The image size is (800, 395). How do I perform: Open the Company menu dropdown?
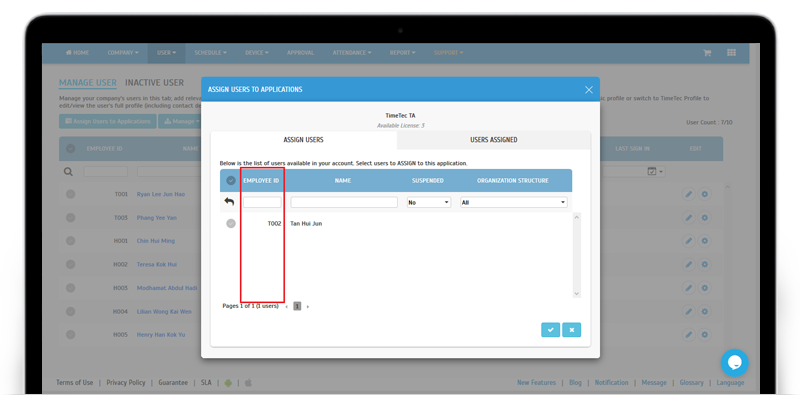pyautogui.click(x=123, y=53)
